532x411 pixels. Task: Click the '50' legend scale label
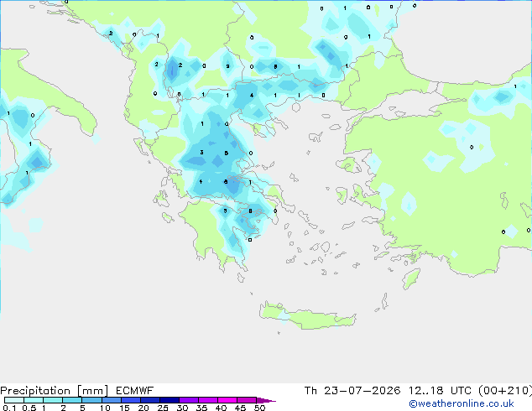tap(259, 408)
